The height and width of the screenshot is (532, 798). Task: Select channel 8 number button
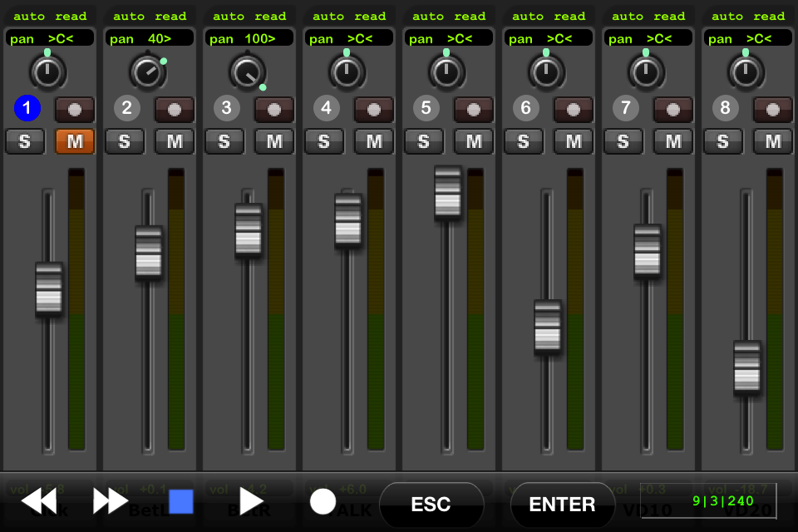coord(726,108)
